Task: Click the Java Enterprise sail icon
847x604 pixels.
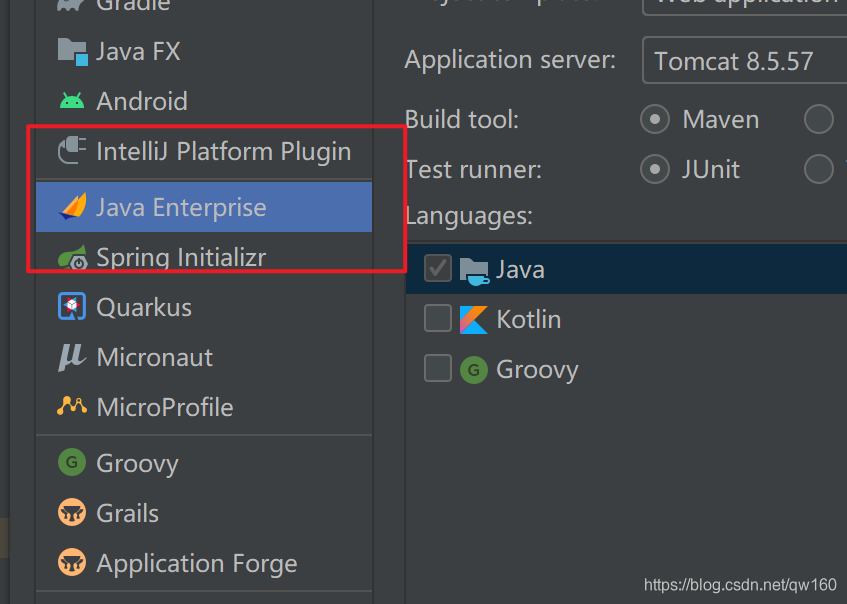Action: (x=73, y=207)
